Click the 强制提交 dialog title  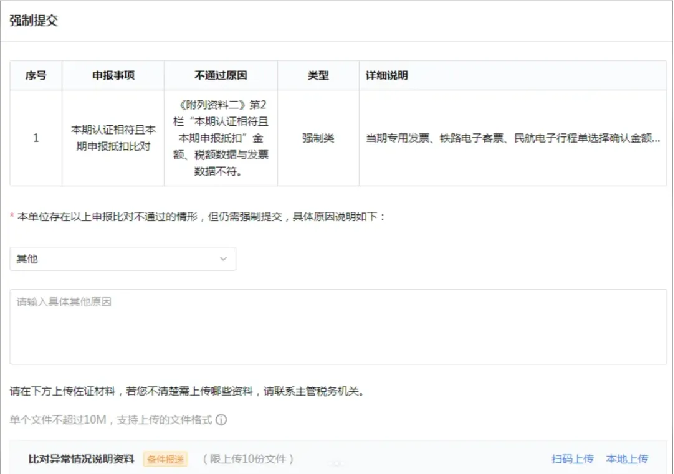coord(34,20)
